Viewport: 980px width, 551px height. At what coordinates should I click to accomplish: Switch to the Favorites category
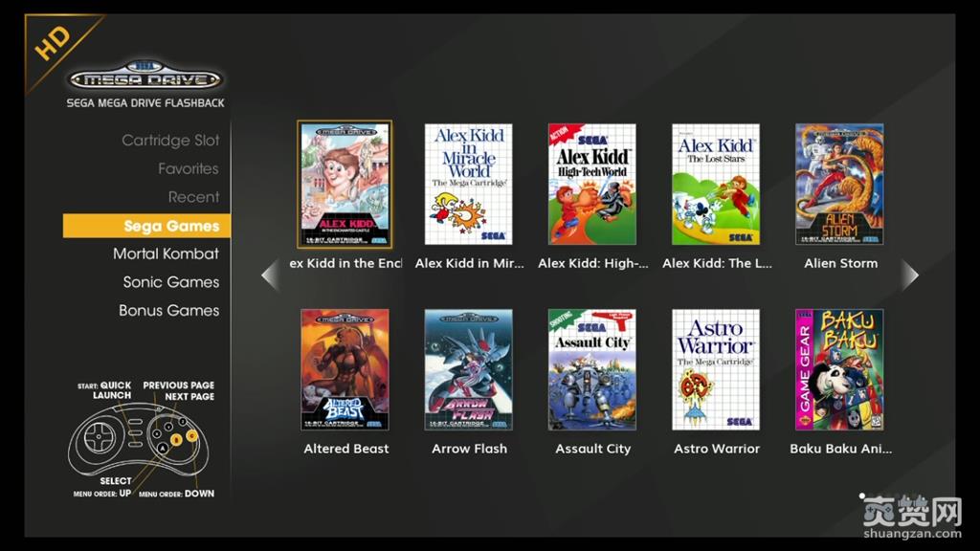pyautogui.click(x=188, y=169)
